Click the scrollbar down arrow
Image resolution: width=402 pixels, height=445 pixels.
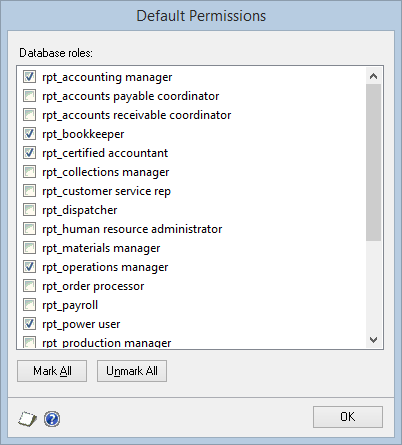pos(373,340)
